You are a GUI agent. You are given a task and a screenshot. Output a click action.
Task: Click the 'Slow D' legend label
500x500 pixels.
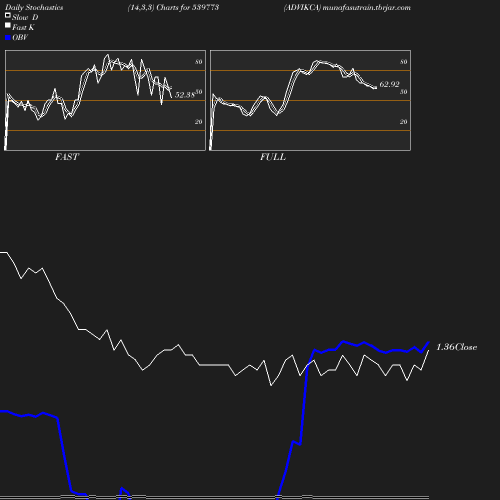coord(25,17)
